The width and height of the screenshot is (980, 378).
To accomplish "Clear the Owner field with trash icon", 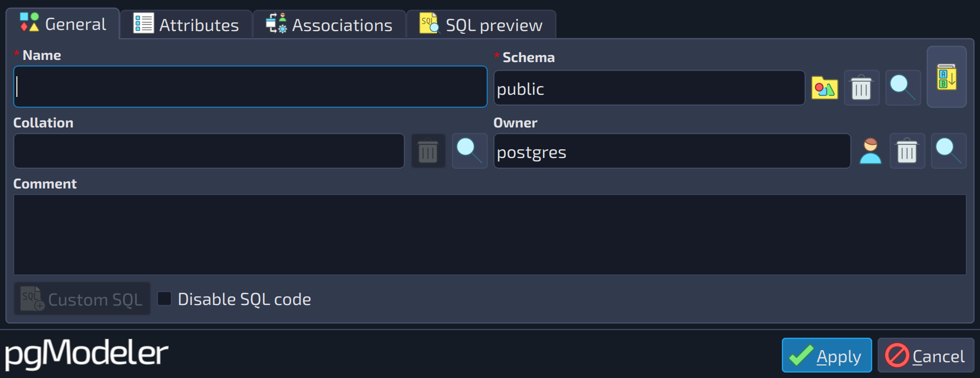I will 907,151.
